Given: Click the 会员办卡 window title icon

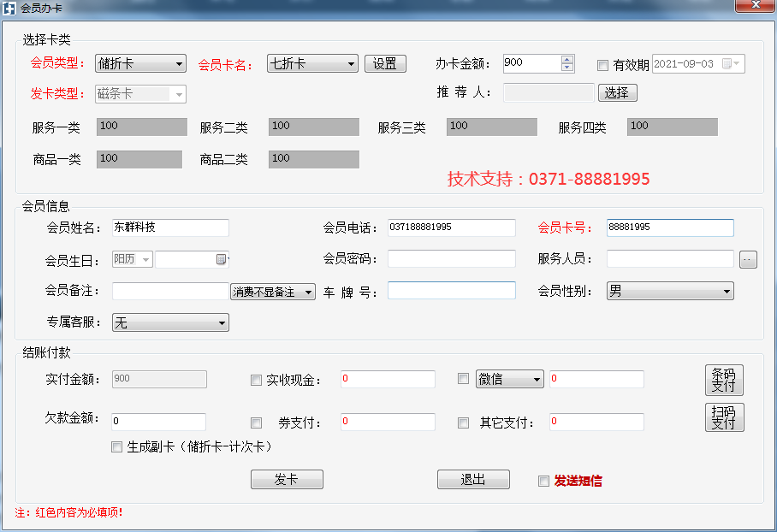Looking at the screenshot, I should coord(9,8).
